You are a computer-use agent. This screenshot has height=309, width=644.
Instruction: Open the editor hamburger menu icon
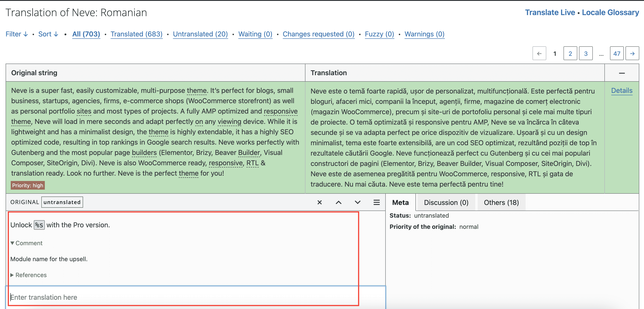376,202
